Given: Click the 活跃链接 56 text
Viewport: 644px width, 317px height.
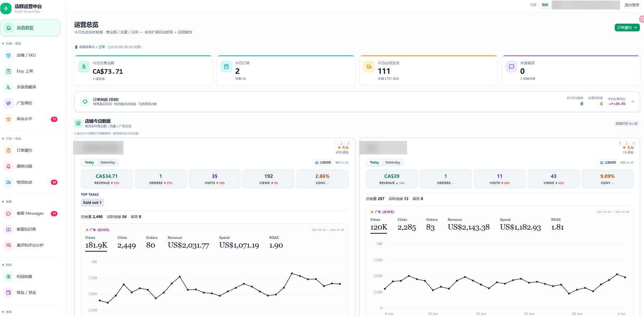Looking at the screenshot, I should pyautogui.click(x=117, y=217).
